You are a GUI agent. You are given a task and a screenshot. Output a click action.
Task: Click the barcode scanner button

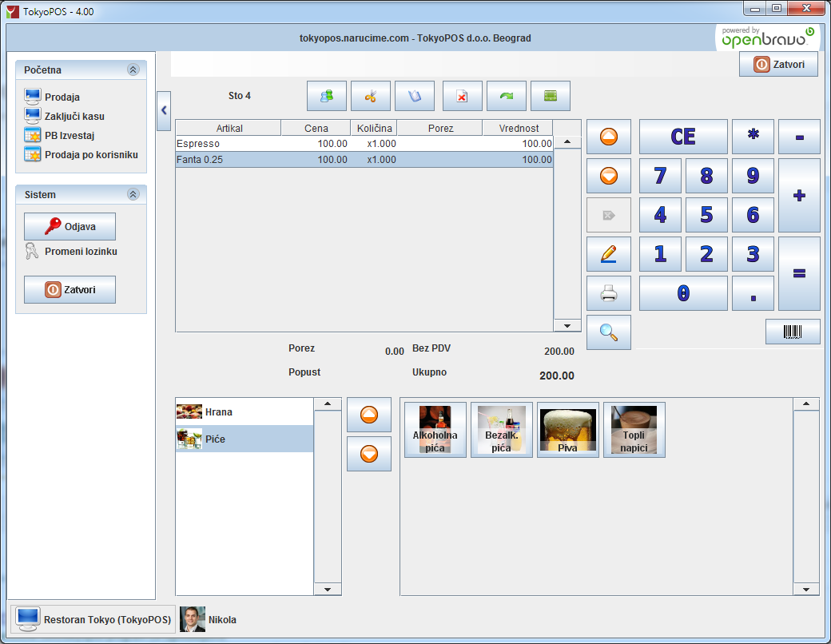(x=793, y=332)
